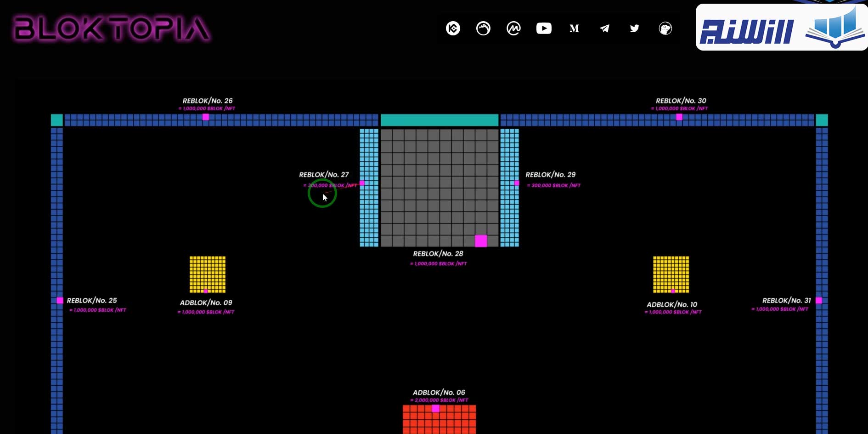Click the yellow ADBLOK No. 10 grid
The width and height of the screenshot is (868, 434).
click(671, 274)
